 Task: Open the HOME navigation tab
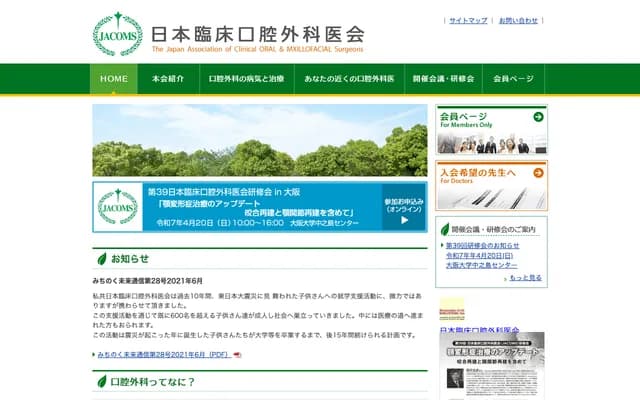[114, 78]
